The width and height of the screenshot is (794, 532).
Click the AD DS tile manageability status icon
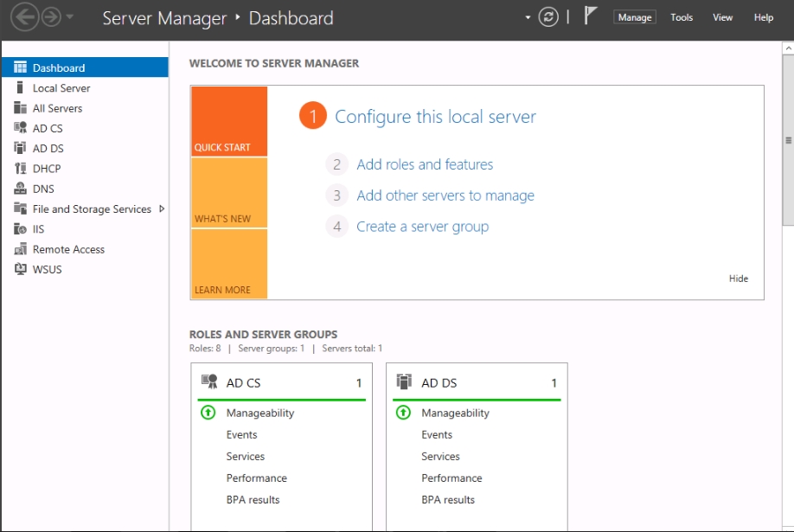[403, 413]
